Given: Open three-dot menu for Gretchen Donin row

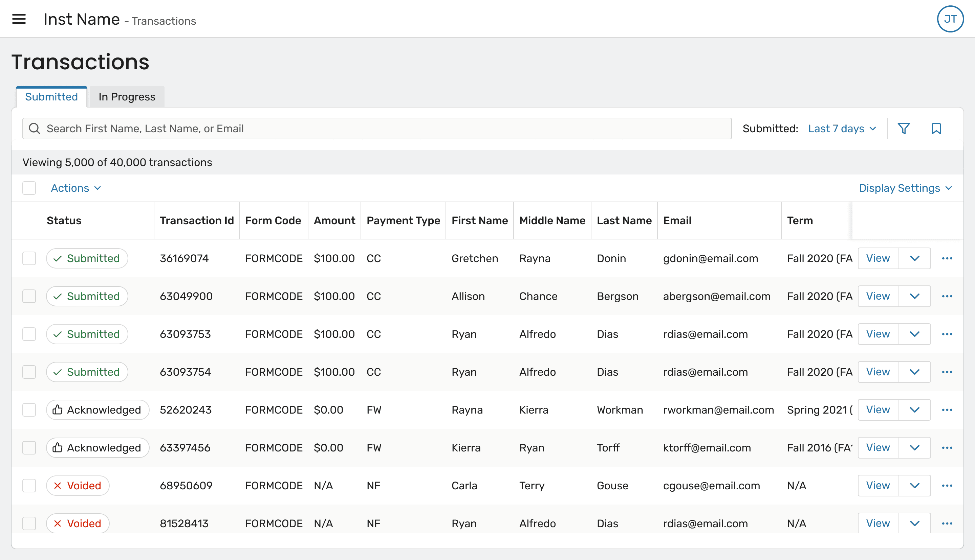Looking at the screenshot, I should pos(947,258).
